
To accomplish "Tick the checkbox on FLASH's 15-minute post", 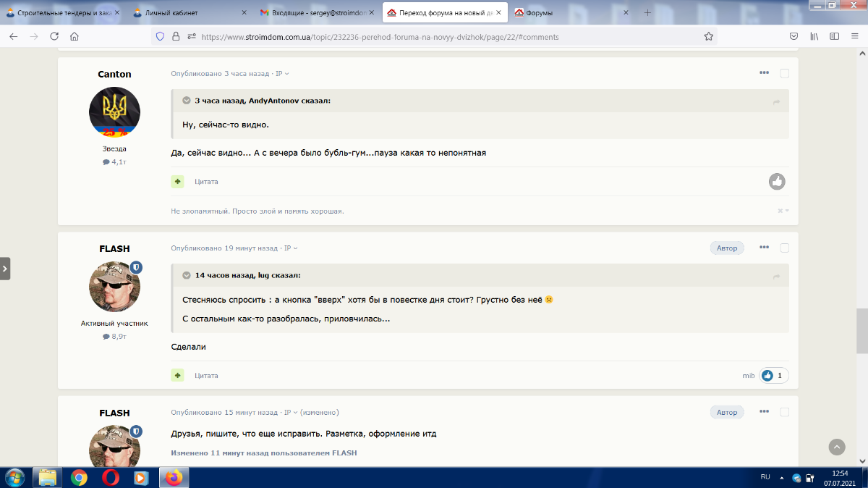I will tap(785, 412).
